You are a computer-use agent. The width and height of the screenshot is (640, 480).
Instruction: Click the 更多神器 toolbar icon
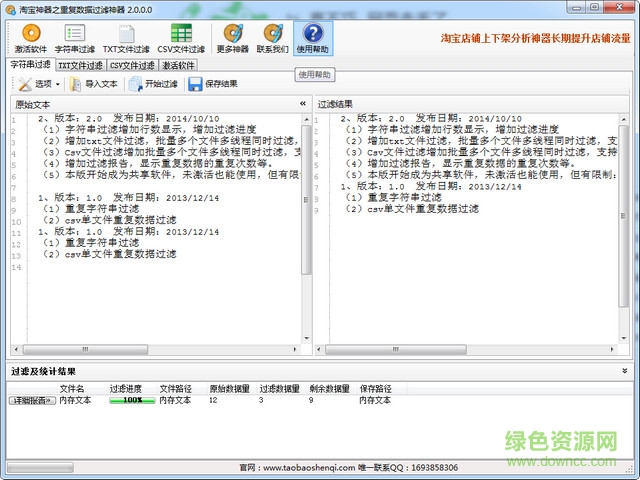(233, 38)
